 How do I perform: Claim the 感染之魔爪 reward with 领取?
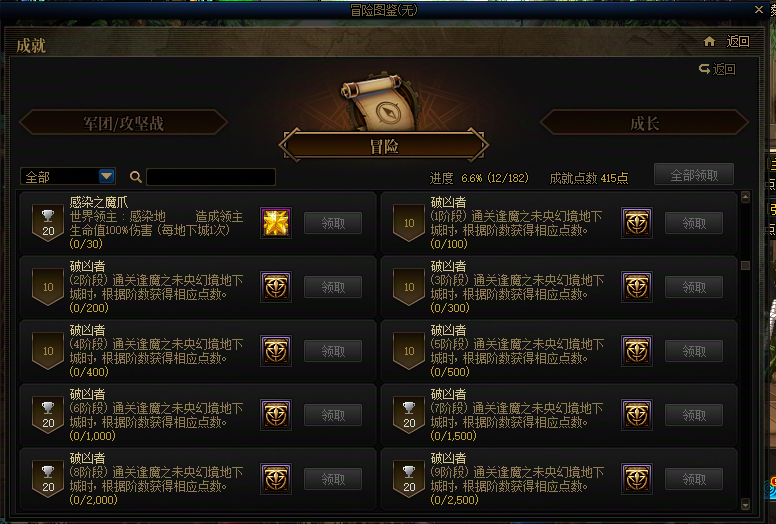coord(333,223)
